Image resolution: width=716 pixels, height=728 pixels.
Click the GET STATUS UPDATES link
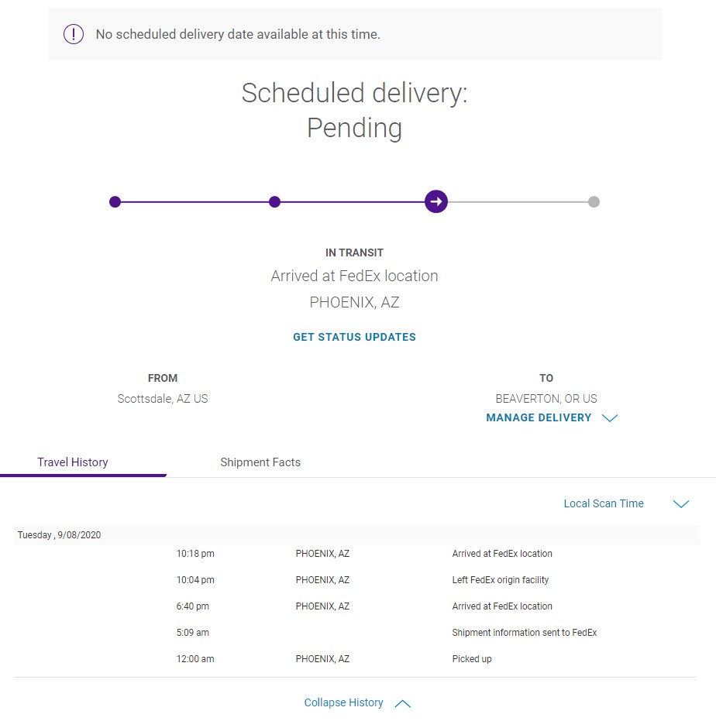(x=354, y=337)
